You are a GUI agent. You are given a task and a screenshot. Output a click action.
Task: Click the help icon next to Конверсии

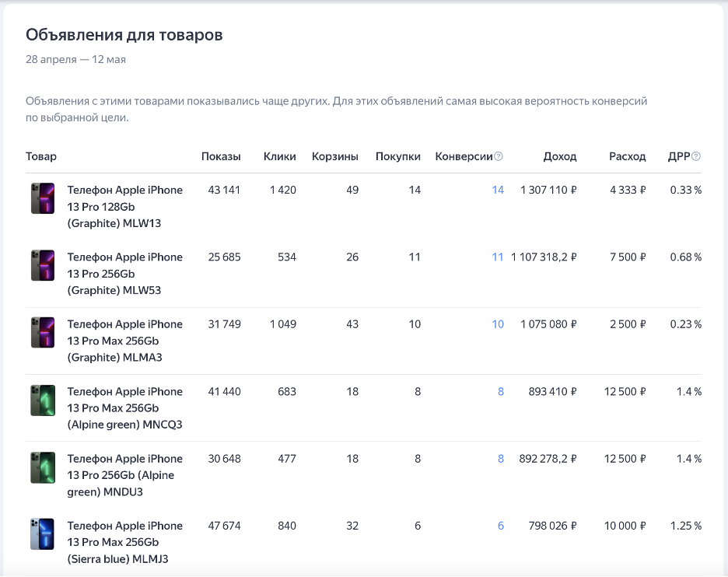(x=499, y=156)
